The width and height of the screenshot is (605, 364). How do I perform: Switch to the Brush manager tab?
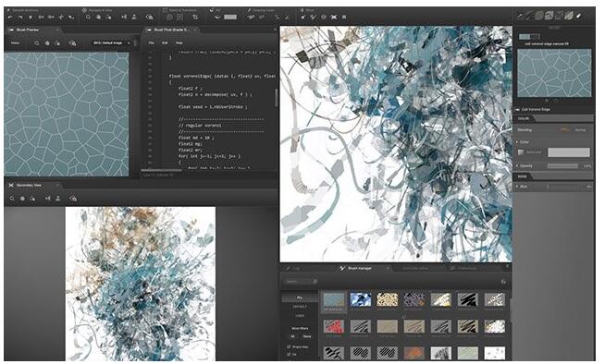[360, 268]
